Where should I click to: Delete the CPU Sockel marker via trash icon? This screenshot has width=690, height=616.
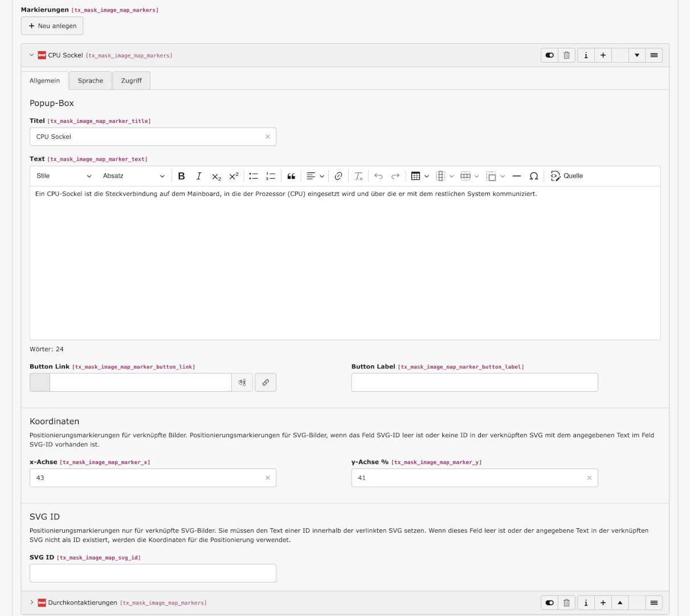(x=566, y=55)
